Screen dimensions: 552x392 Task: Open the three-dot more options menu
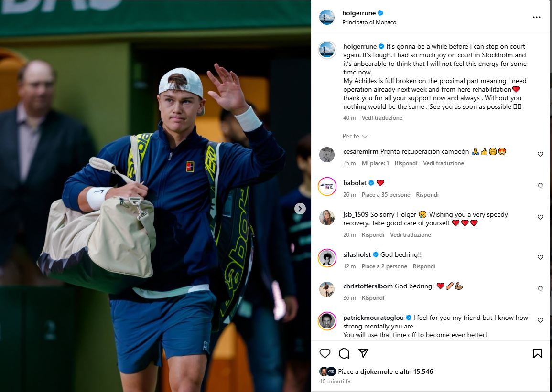tap(537, 17)
